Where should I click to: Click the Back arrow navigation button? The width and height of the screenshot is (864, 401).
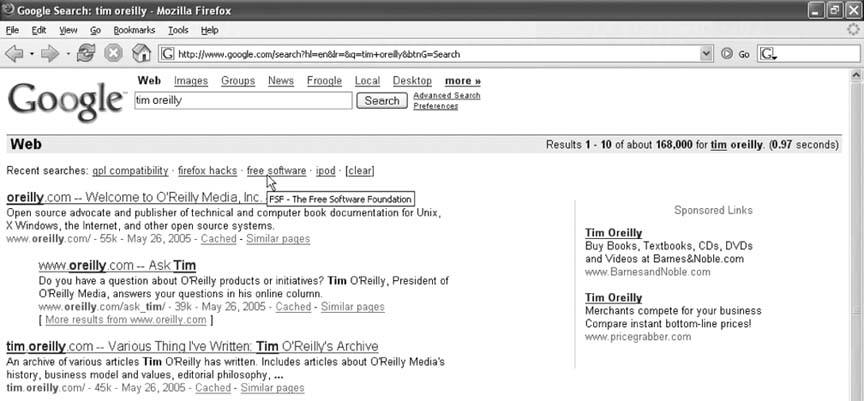pyautogui.click(x=16, y=53)
